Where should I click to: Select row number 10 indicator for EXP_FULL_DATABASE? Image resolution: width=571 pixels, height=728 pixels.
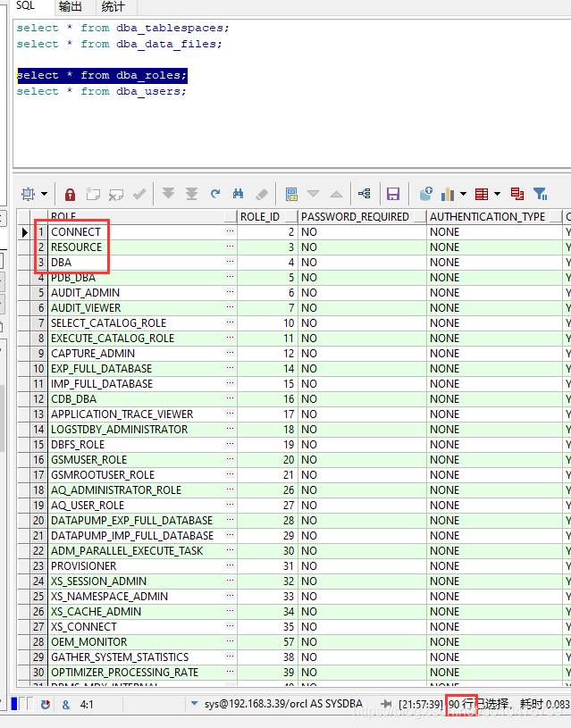pyautogui.click(x=38, y=369)
